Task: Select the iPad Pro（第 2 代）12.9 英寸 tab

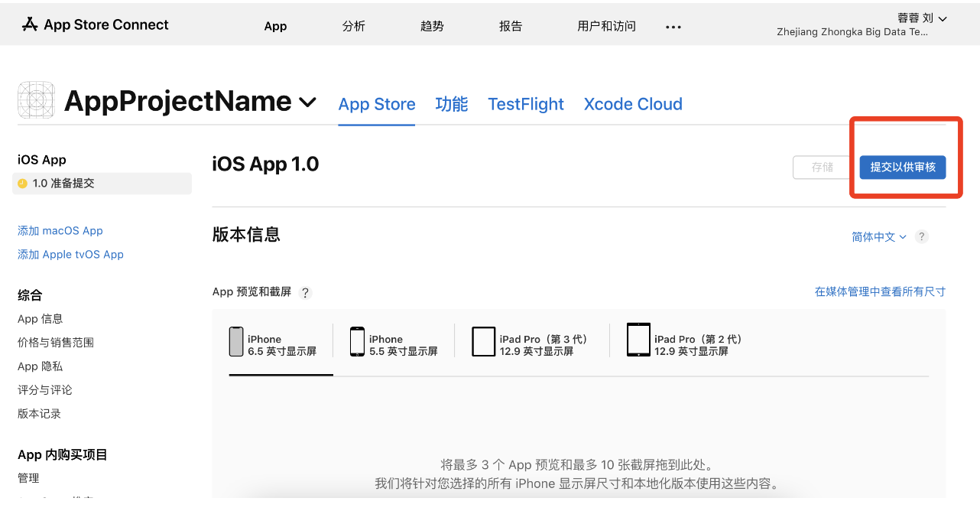Action: click(x=686, y=341)
